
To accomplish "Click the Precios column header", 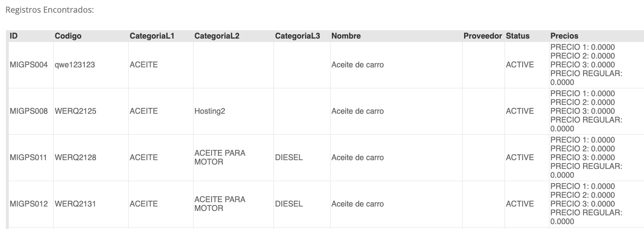I will point(565,36).
